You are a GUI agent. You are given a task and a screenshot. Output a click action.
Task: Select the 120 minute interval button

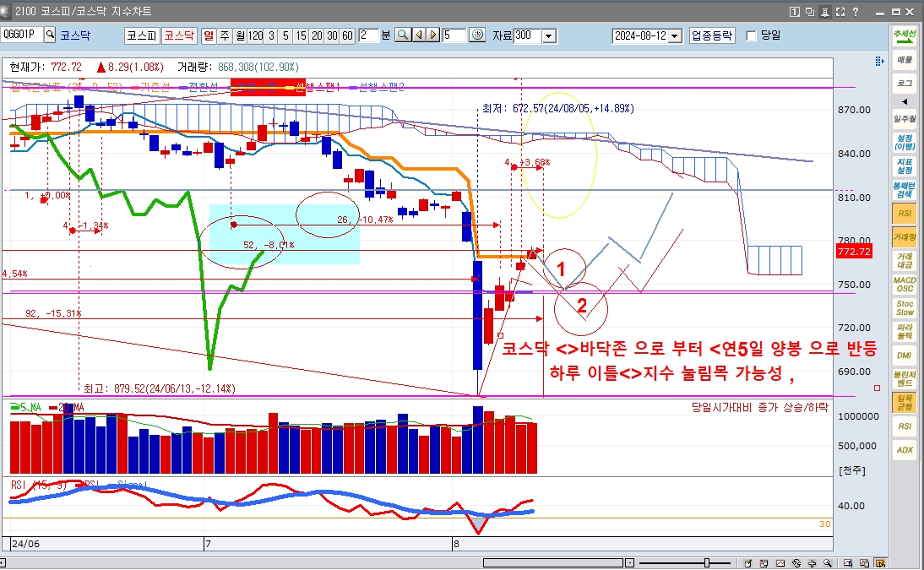point(255,35)
